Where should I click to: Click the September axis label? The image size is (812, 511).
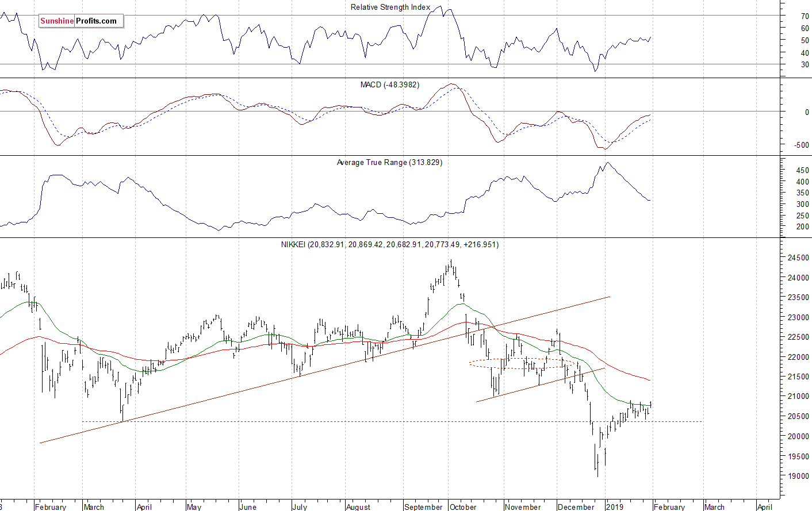pos(423,507)
